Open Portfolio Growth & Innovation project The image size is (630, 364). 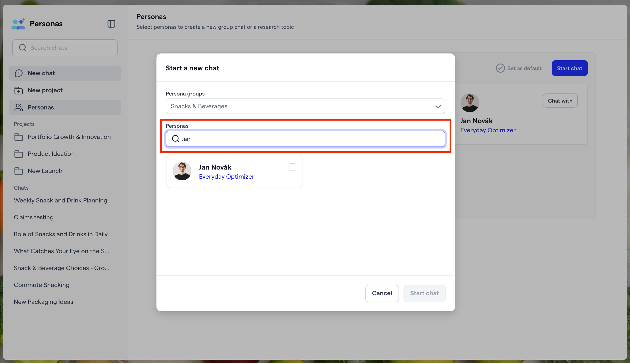click(65, 137)
